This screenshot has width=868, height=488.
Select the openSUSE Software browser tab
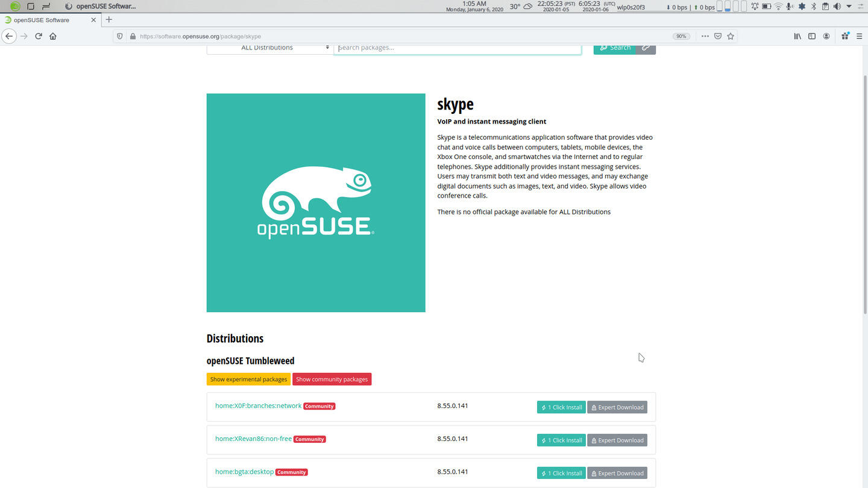tap(50, 20)
